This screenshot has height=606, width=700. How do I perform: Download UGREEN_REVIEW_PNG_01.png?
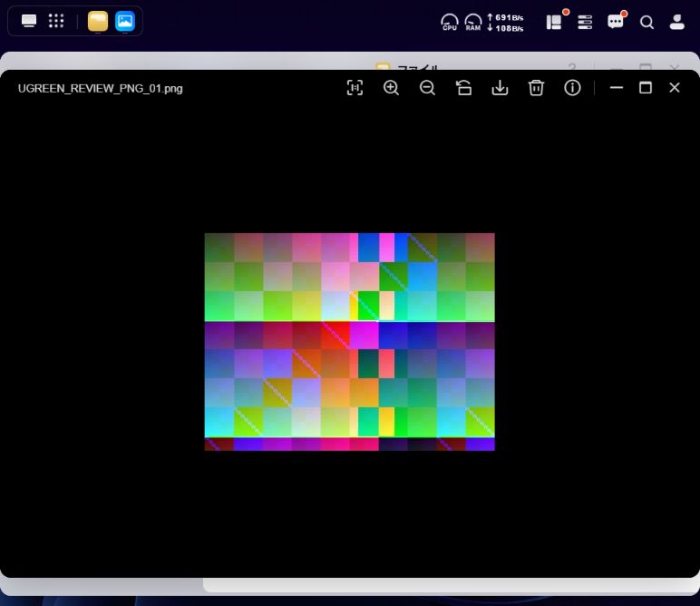tap(500, 87)
